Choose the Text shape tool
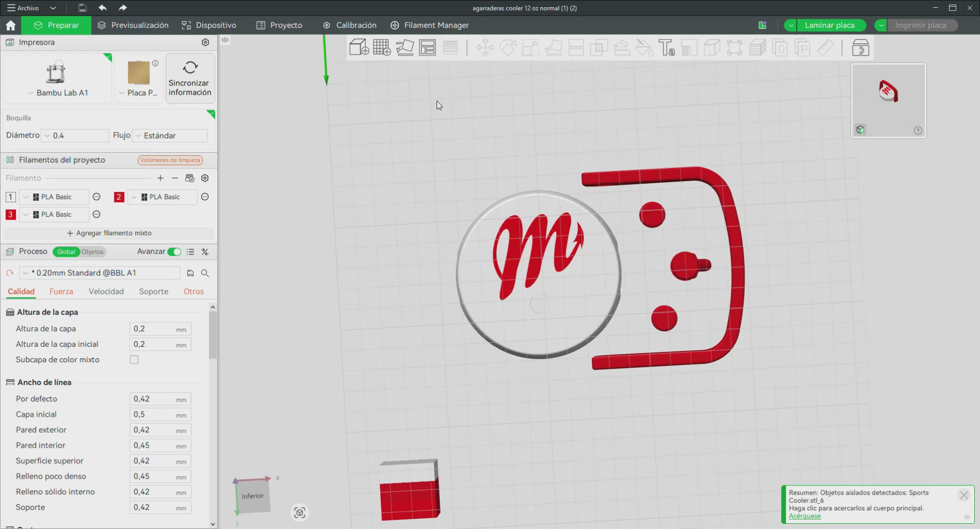980x529 pixels. (x=667, y=48)
